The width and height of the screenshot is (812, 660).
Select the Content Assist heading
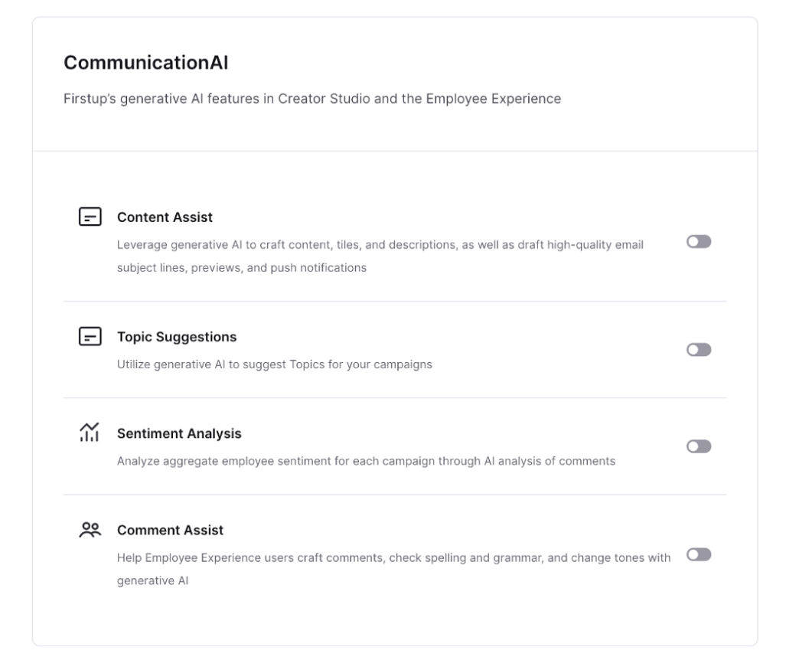click(165, 217)
